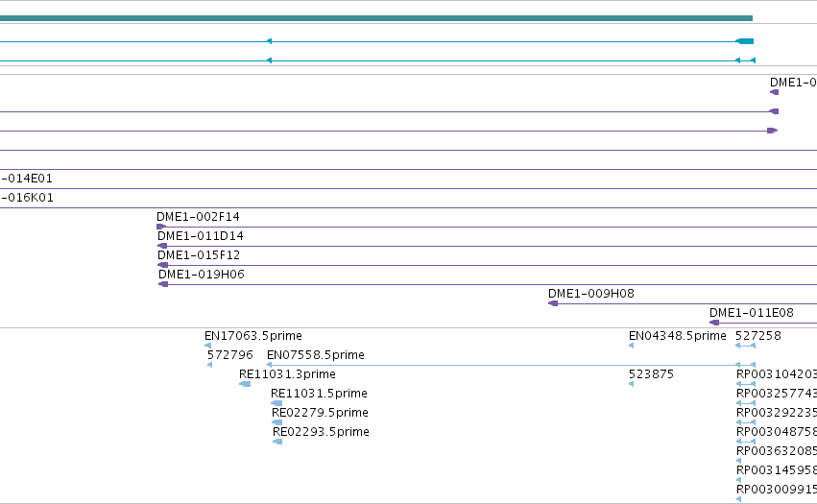This screenshot has width=817, height=504.
Task: Select the DME1-019H06 arrow marker
Action: click(163, 284)
